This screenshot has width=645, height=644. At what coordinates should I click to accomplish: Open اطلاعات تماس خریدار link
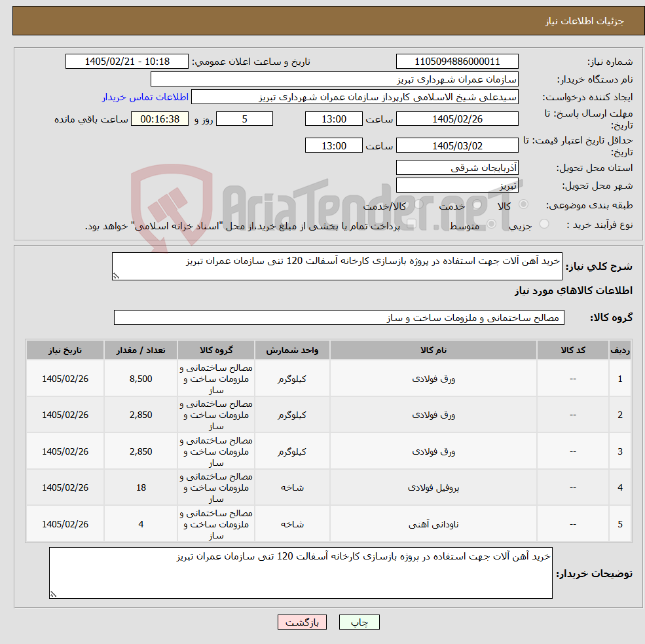(x=145, y=97)
